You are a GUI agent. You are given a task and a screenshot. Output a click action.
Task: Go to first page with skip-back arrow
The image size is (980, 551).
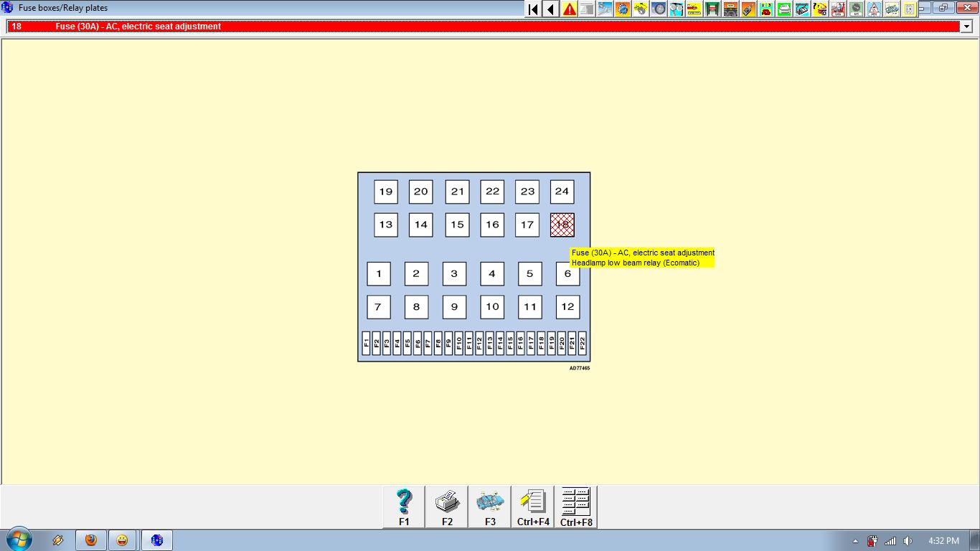pos(533,9)
